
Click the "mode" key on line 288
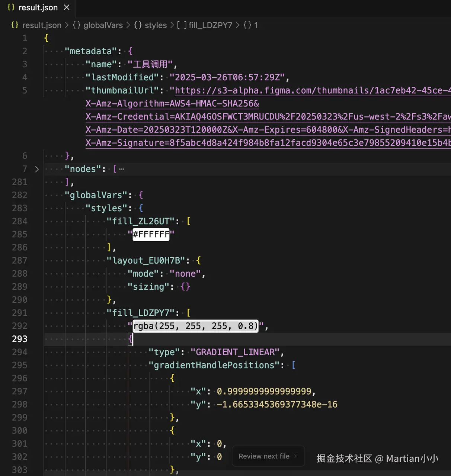pos(143,274)
